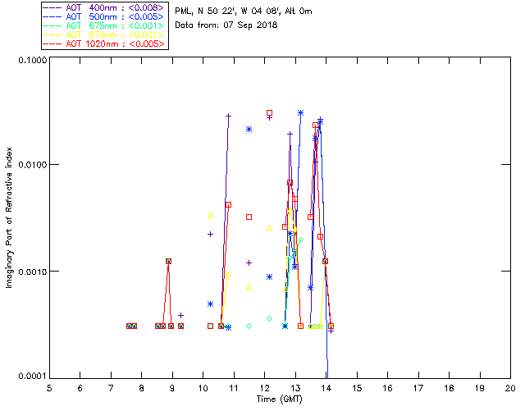Click the x-axis tick label 15
Screen dimensions: 525x420
pos(357,388)
